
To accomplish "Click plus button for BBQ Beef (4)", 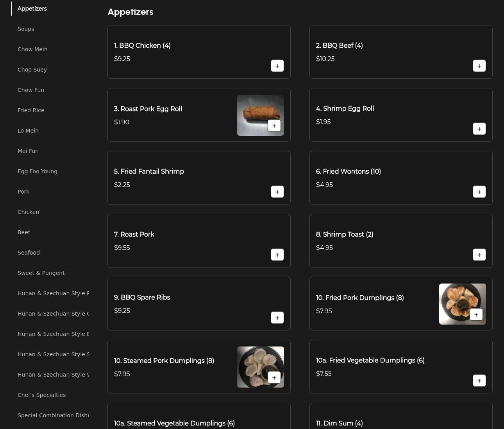I will (479, 66).
